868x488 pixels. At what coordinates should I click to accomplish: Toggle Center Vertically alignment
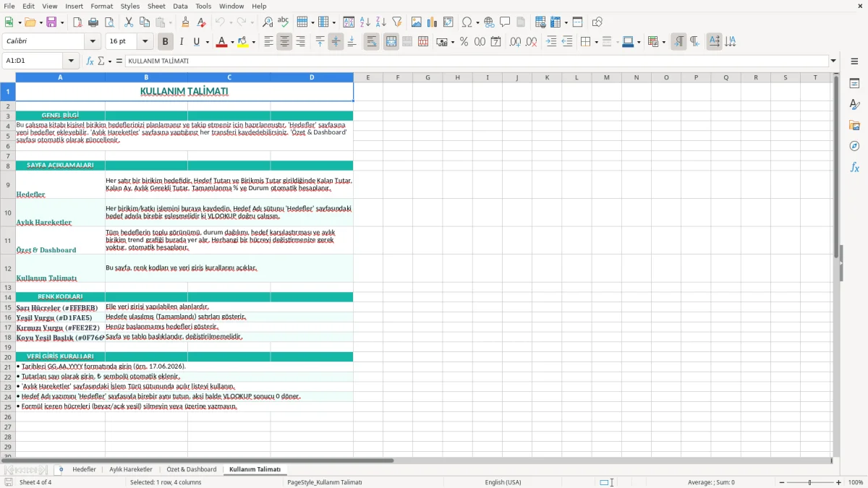pos(336,42)
